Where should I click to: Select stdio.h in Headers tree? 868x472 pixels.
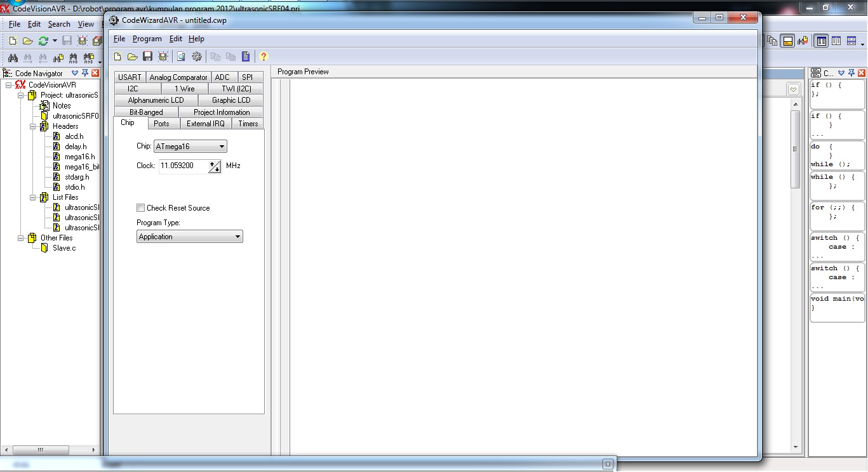[74, 187]
